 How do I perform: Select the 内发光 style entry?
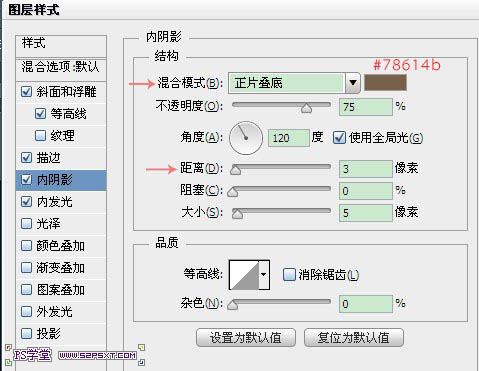[54, 202]
